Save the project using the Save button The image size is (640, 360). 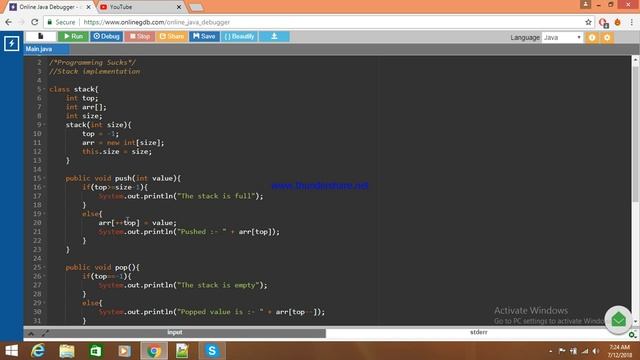pyautogui.click(x=204, y=36)
